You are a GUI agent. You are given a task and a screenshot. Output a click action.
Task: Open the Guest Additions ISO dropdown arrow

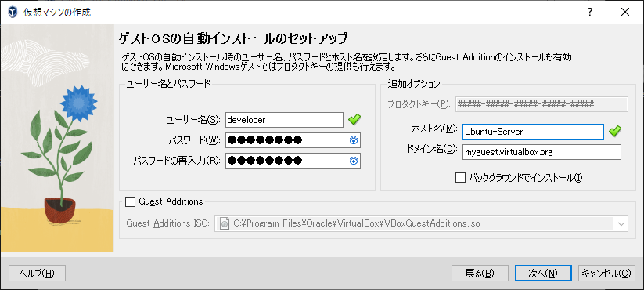(x=621, y=224)
